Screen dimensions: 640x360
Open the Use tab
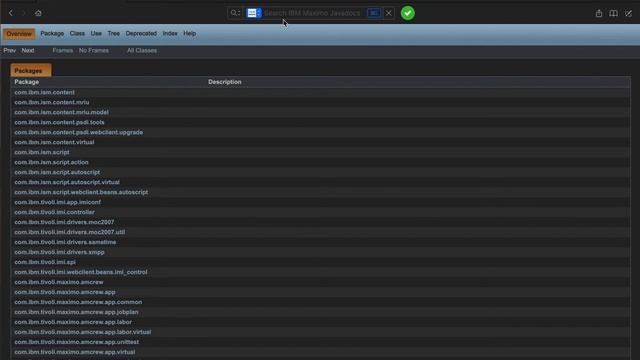pyautogui.click(x=96, y=33)
